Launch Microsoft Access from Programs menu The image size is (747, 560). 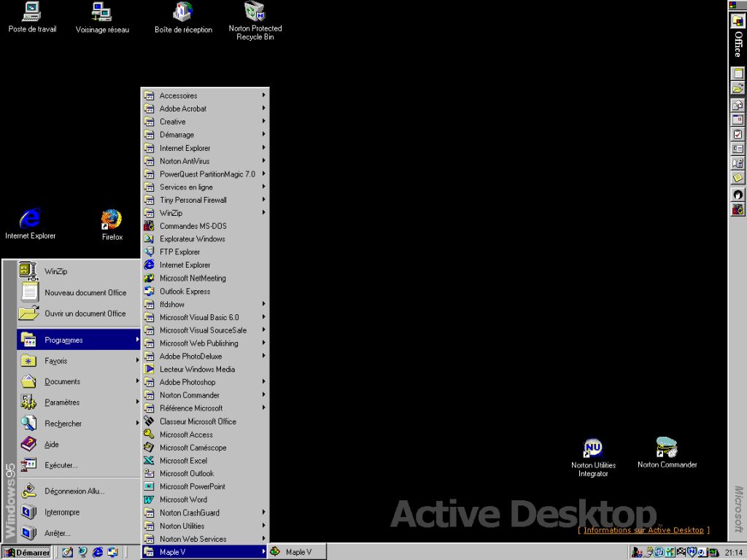205,435
